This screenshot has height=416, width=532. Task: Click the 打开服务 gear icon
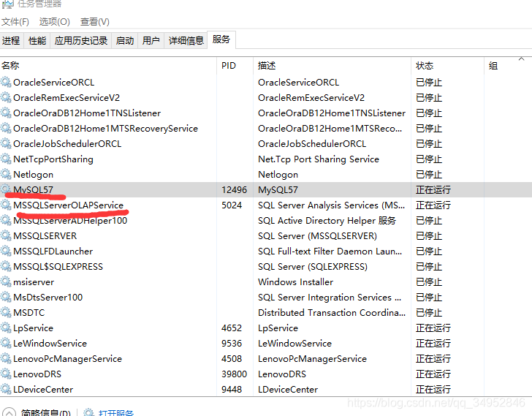[89, 412]
